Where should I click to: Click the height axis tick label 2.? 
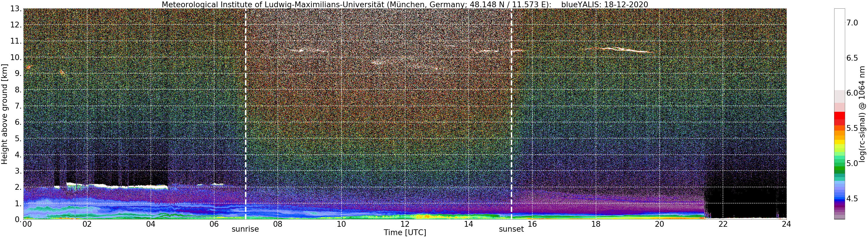(x=18, y=187)
